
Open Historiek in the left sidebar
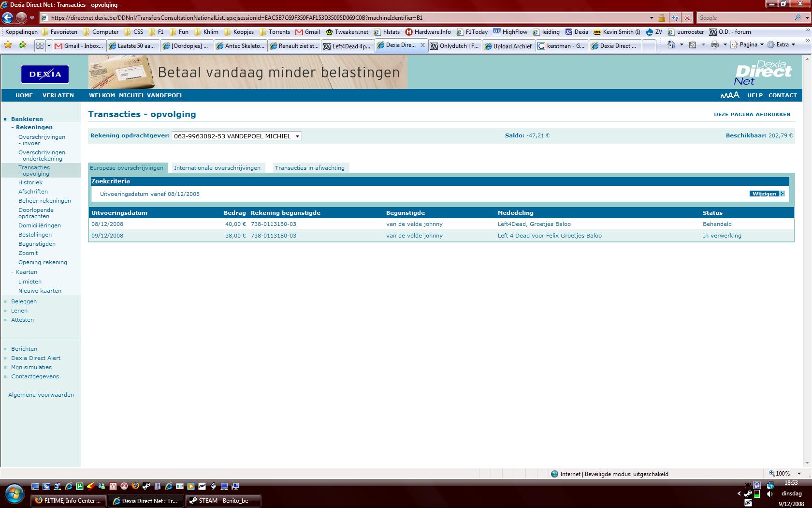coord(30,182)
